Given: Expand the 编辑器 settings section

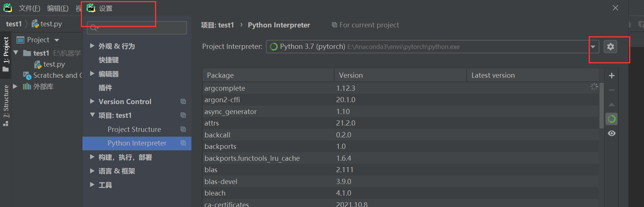Looking at the screenshot, I should coord(92,74).
